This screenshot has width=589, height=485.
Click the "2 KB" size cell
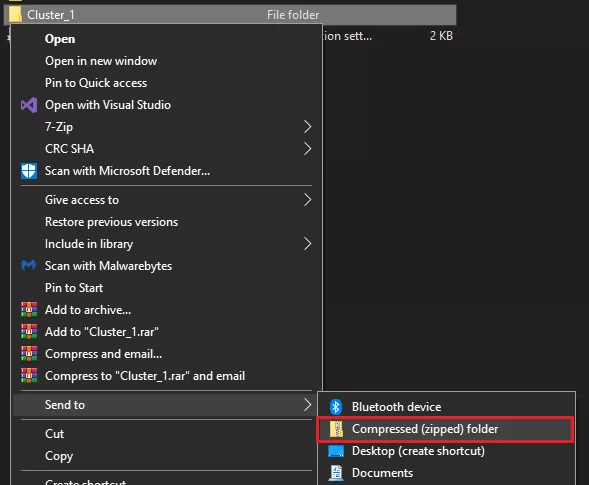pos(441,36)
